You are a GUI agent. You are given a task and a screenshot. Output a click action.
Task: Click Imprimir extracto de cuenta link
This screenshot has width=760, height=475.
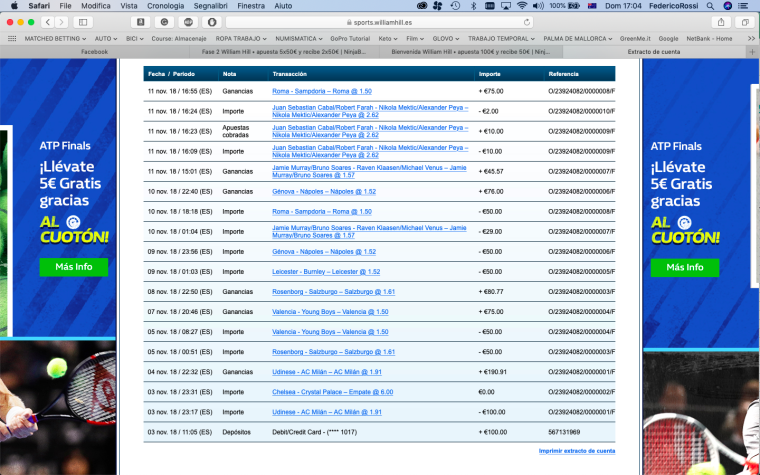pos(577,451)
